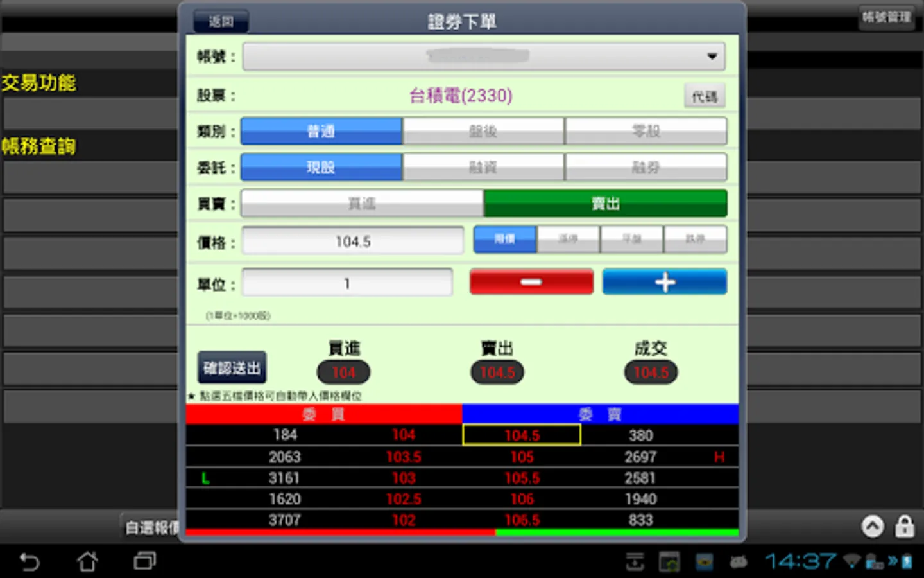This screenshot has height=578, width=924.
Task: Select bid price 103.5 in order book
Action: click(x=404, y=457)
